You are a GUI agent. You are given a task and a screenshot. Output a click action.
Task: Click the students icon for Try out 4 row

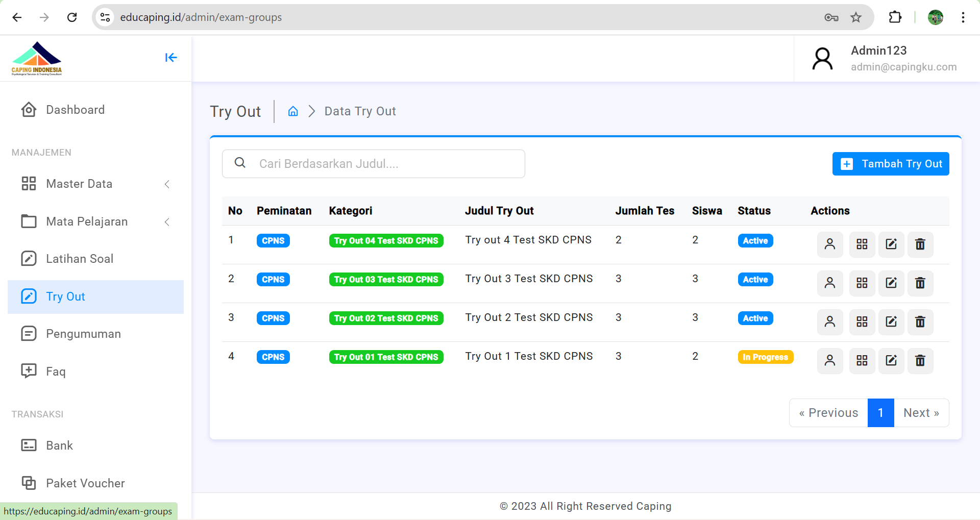[829, 244]
